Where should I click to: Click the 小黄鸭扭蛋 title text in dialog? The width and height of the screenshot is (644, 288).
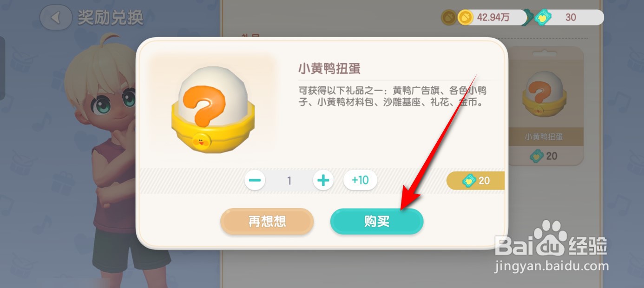329,69
